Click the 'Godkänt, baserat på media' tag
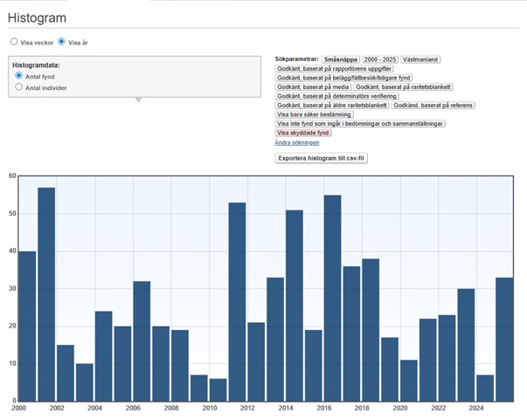Image resolution: width=527 pixels, height=420 pixels. click(x=313, y=87)
